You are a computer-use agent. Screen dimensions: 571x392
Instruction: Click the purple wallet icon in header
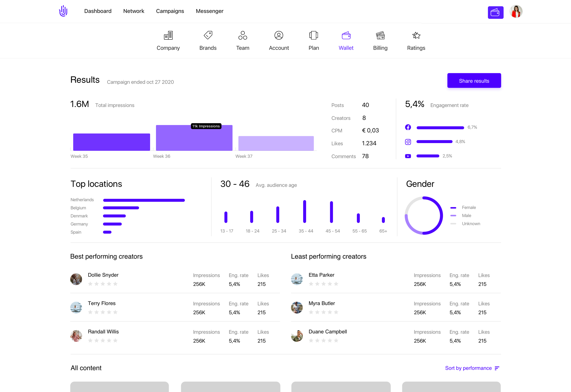coord(495,12)
